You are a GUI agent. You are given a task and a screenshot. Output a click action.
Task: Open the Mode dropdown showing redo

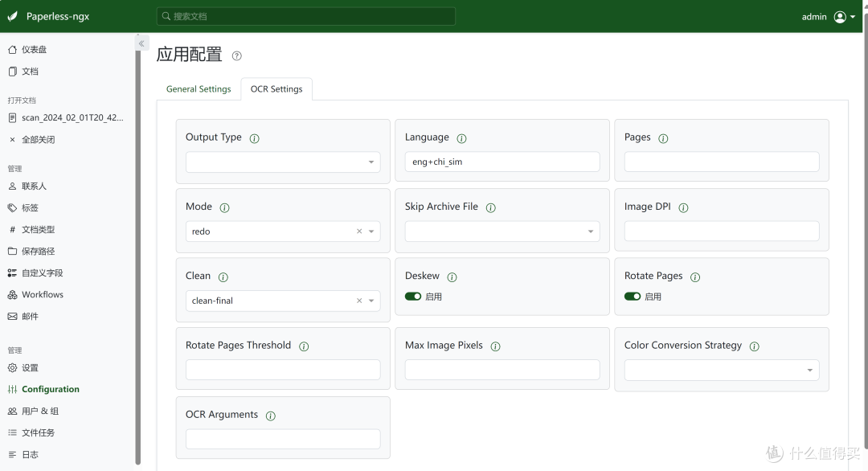[x=283, y=231]
